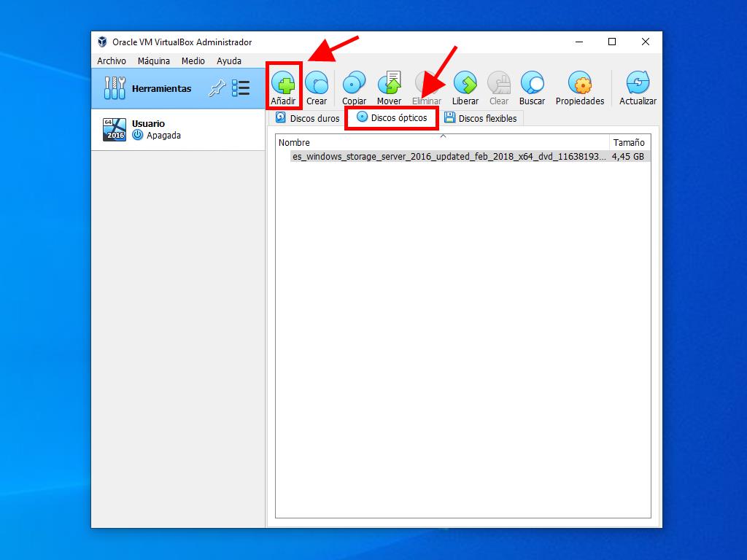Viewport: 747px width, 560px height.
Task: Open the Discos flexibles tab
Action: [480, 118]
